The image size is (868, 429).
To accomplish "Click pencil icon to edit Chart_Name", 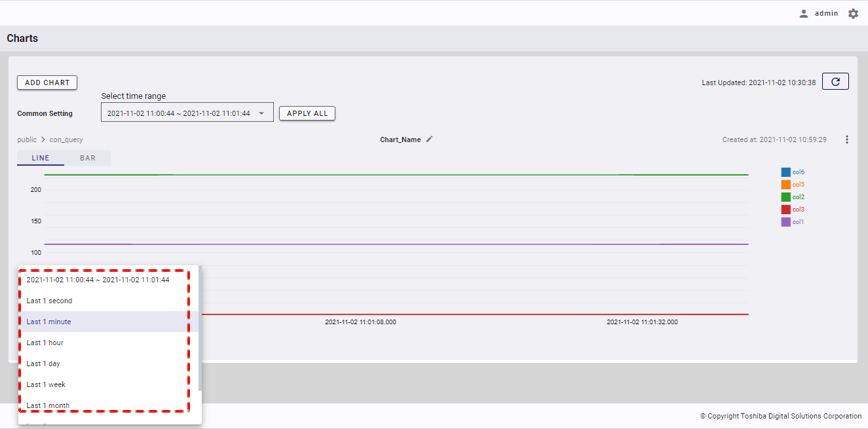I will pyautogui.click(x=430, y=140).
